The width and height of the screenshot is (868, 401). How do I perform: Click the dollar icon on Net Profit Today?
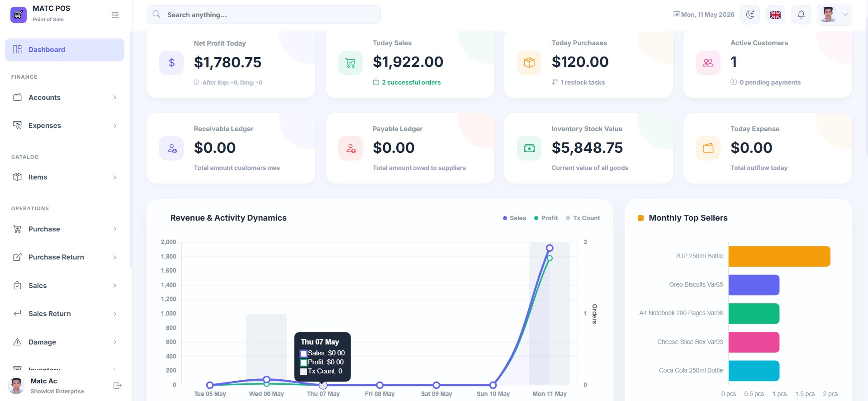tap(171, 63)
